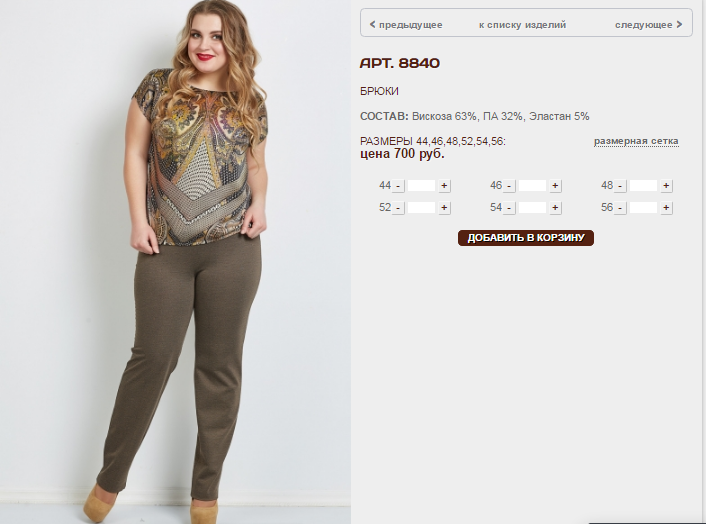Decrease quantity for size 48
Viewport: 706px width, 524px height.
(x=620, y=185)
